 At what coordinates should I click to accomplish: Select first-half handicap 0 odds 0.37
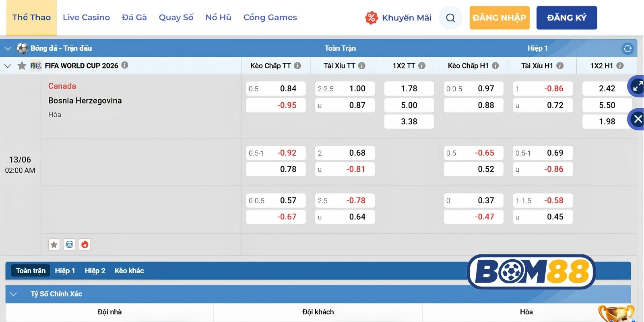[473, 200]
